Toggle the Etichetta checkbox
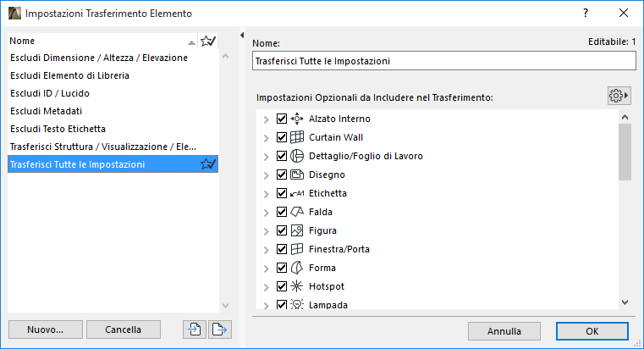 tap(283, 193)
